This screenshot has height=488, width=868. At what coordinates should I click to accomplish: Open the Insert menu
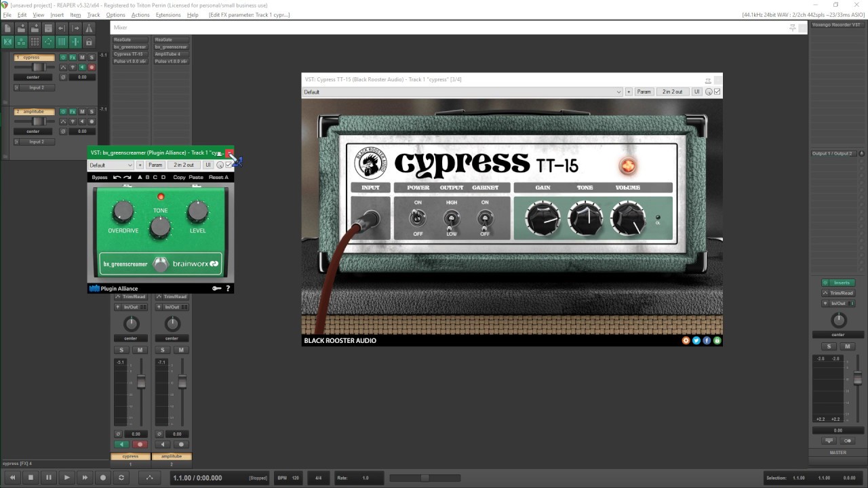coord(57,15)
